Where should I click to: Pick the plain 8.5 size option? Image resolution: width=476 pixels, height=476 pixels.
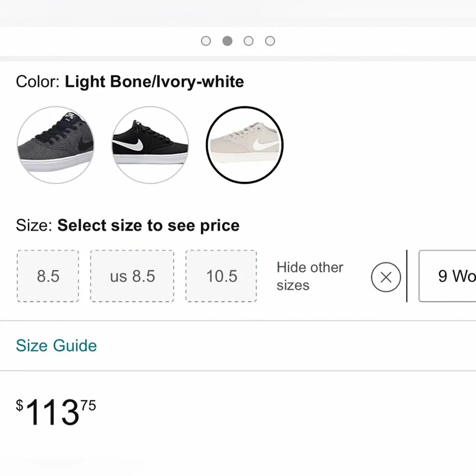pyautogui.click(x=48, y=276)
